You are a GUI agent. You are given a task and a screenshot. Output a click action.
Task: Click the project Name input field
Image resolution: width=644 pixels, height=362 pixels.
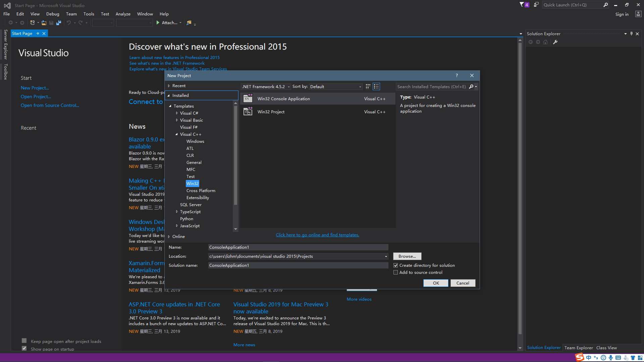[x=298, y=247]
